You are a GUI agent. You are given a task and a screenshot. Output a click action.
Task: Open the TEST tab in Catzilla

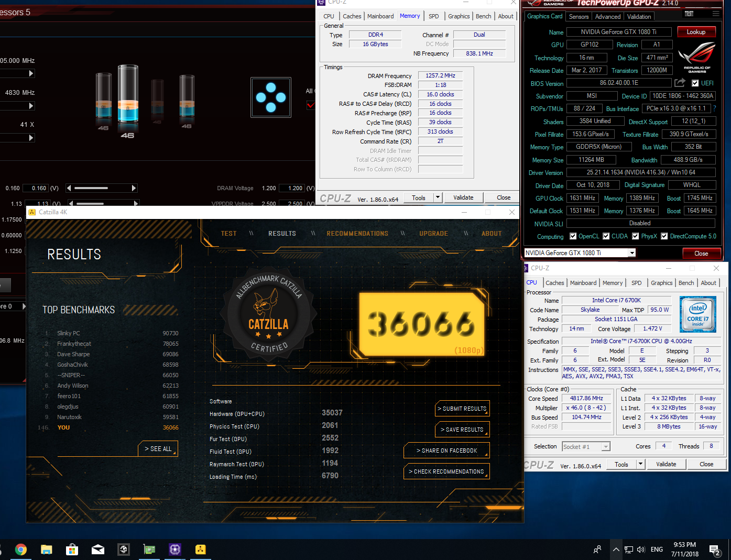tap(228, 234)
